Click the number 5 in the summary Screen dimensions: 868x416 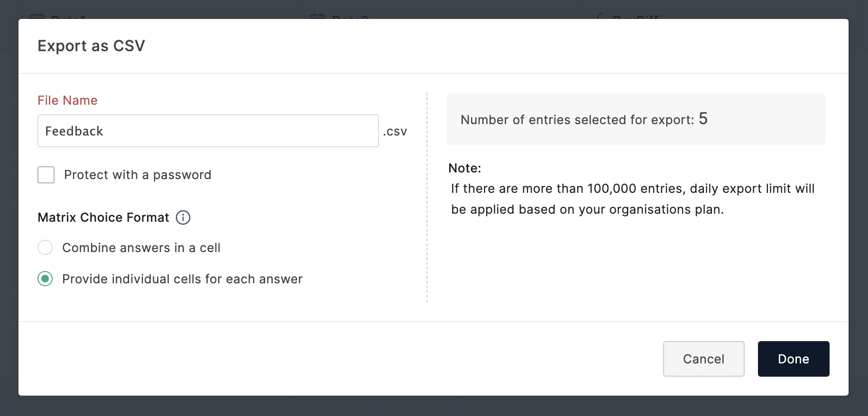[704, 118]
